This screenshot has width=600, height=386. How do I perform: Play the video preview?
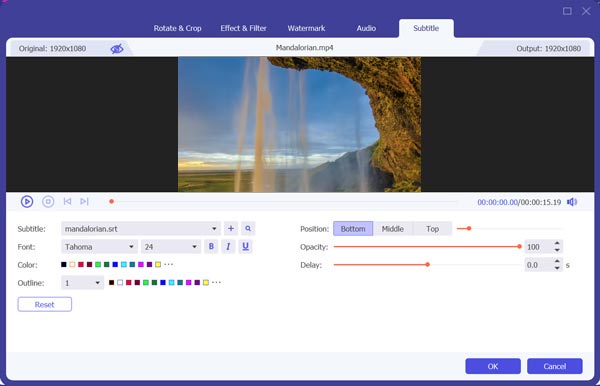point(27,202)
